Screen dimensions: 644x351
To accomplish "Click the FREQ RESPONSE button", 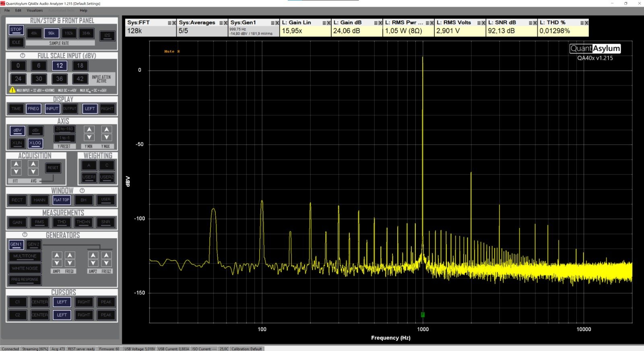I will tap(25, 280).
